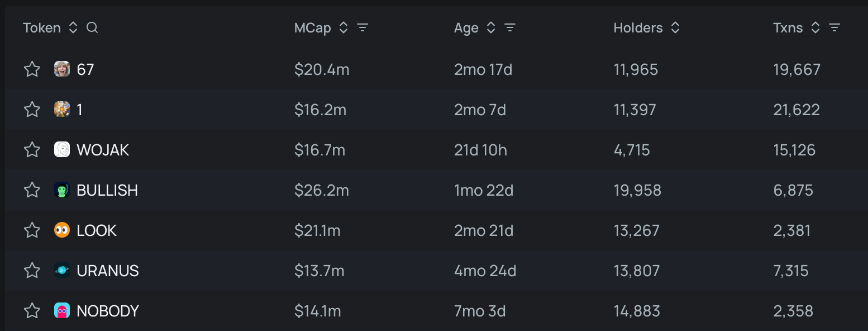
Task: Sort by Token using sort arrows
Action: [x=73, y=28]
